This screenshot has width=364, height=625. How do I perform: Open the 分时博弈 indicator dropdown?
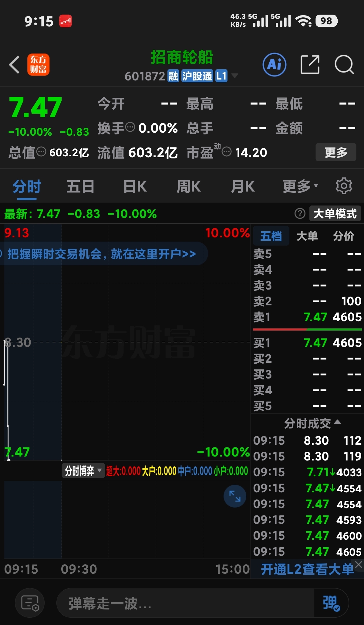pyautogui.click(x=83, y=471)
